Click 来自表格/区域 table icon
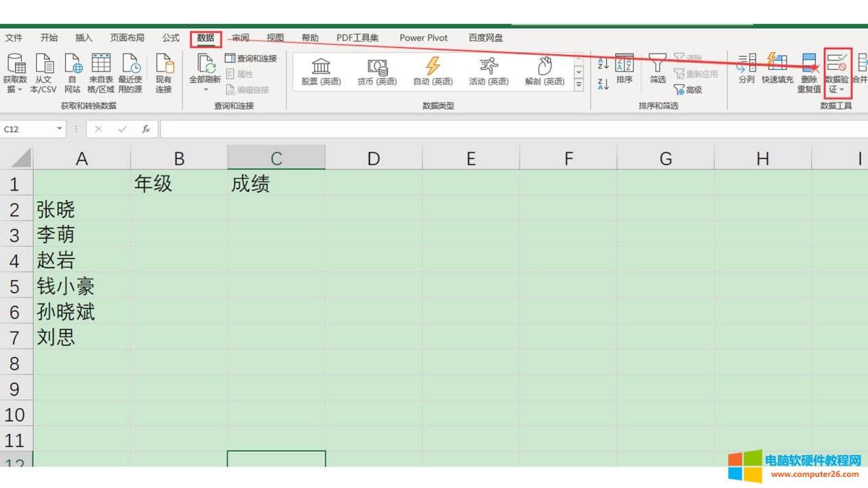Screen dimensions: 868x488 101,65
